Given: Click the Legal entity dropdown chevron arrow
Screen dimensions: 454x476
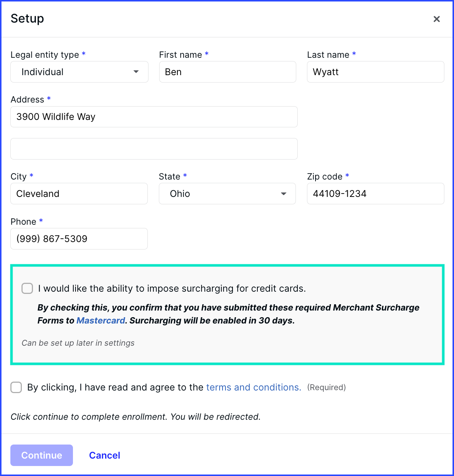Looking at the screenshot, I should click(136, 72).
